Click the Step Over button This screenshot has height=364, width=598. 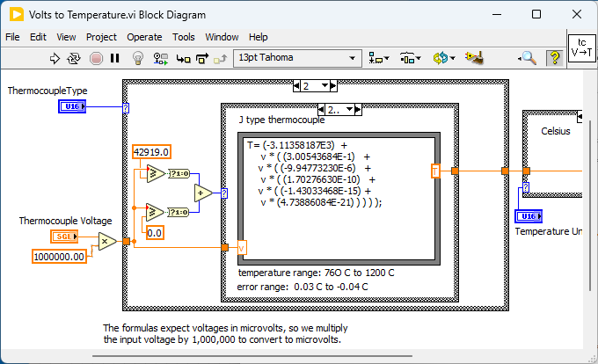[x=202, y=58]
